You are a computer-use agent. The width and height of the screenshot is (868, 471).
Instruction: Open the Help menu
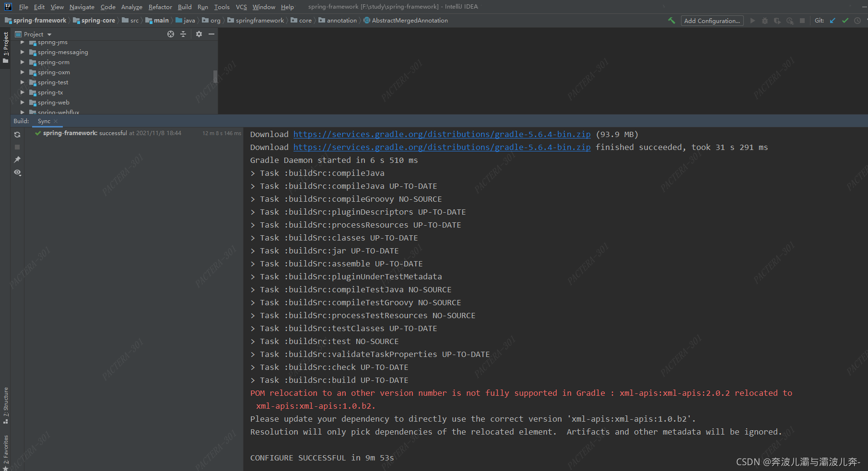pyautogui.click(x=287, y=7)
